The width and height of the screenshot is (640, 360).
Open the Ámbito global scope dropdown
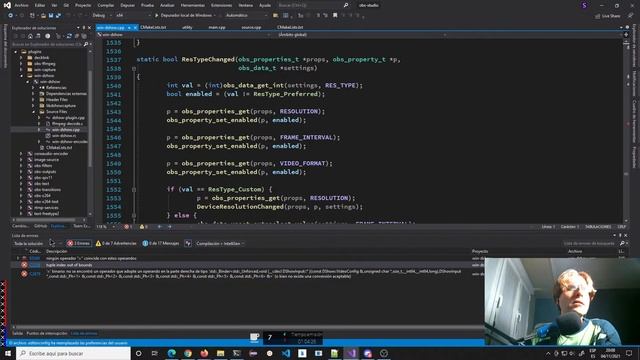tap(362, 35)
